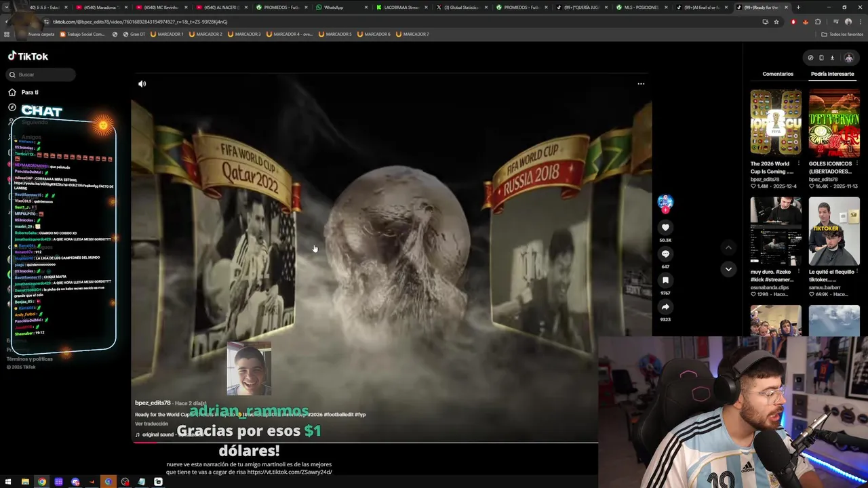Image resolution: width=868 pixels, height=488 pixels.
Task: Click the TikTok logo
Action: click(28, 56)
